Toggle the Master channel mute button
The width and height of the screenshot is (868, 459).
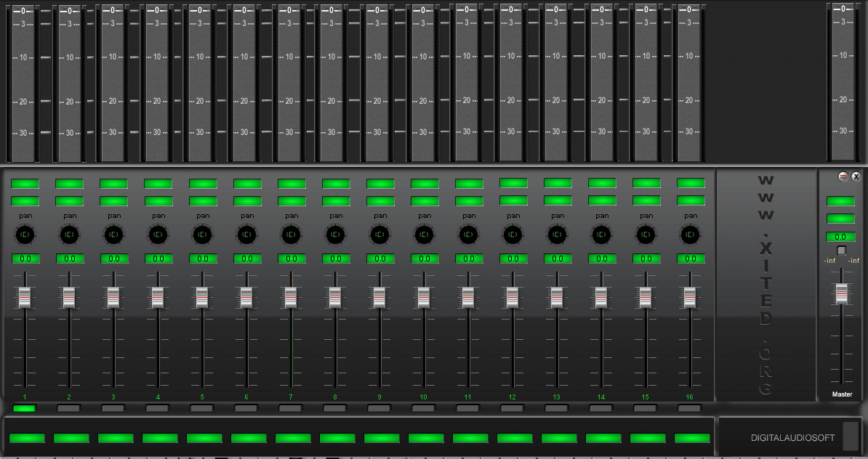click(840, 202)
